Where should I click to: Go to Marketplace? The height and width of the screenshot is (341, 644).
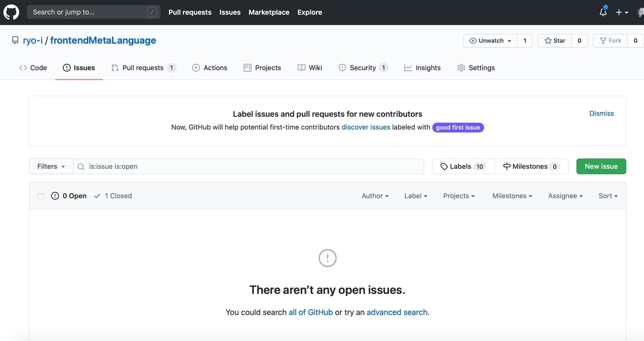click(269, 12)
